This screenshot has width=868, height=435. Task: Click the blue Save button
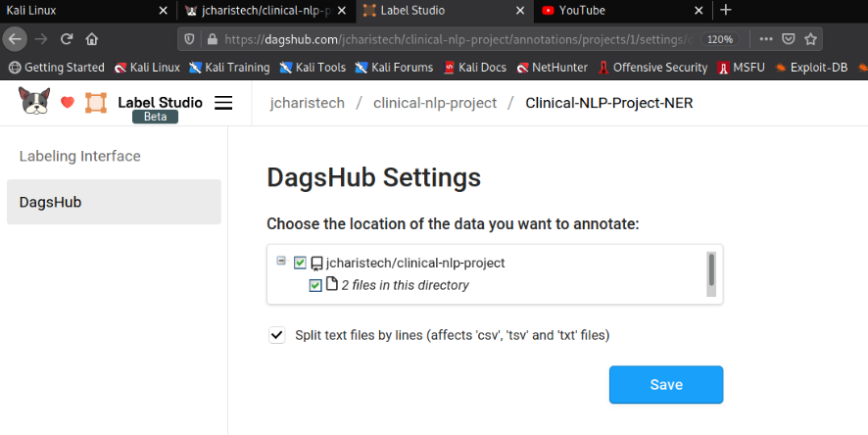(666, 385)
